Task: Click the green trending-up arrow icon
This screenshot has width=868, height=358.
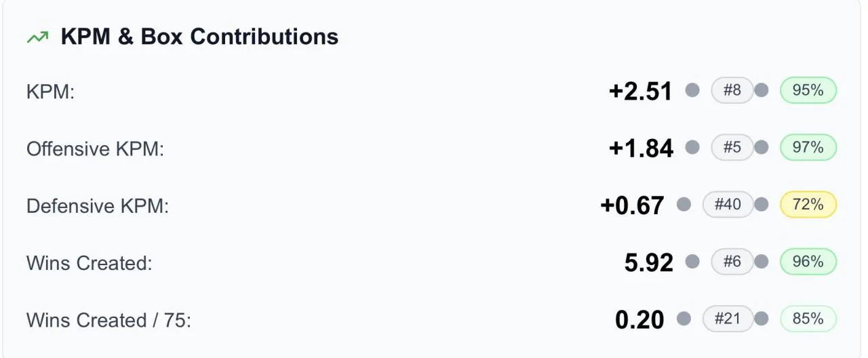Action: click(37, 37)
